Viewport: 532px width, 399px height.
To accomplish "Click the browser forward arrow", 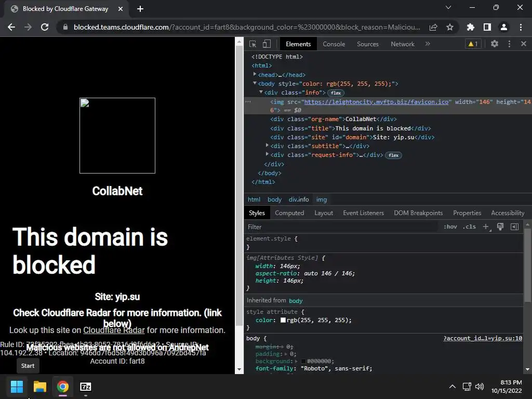I will click(28, 27).
